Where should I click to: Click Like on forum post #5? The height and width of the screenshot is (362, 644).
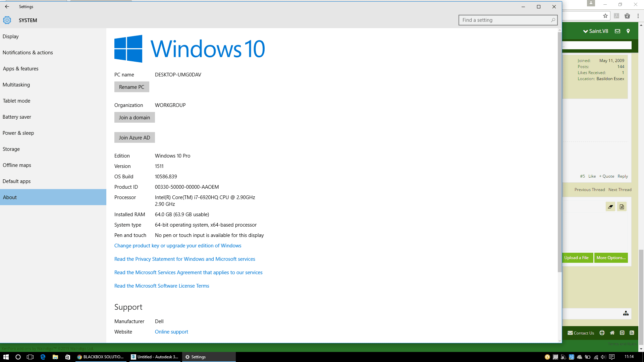592,176
